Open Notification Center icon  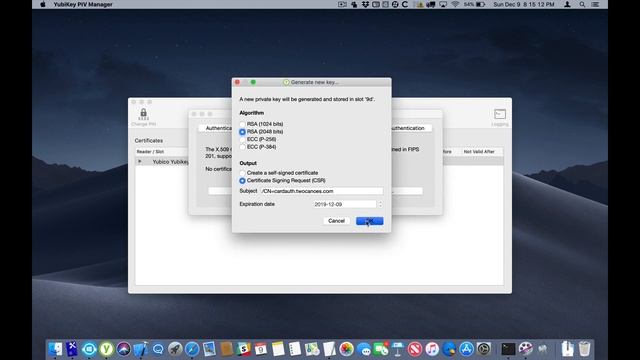click(x=595, y=4)
